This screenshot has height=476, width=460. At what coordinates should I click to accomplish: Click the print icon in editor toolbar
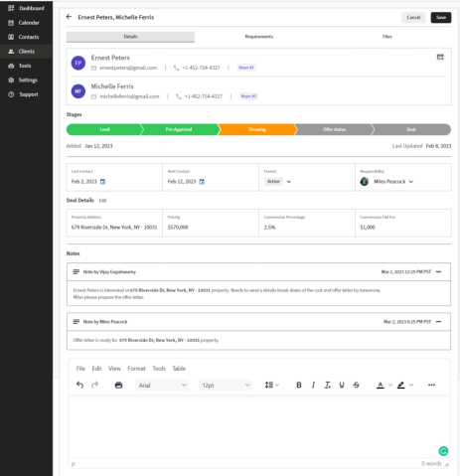pyautogui.click(x=118, y=385)
